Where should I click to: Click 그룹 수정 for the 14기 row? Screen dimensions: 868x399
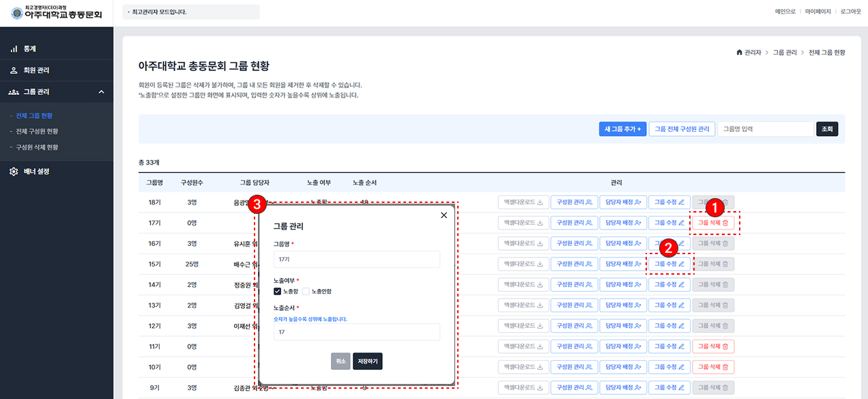[x=669, y=284]
